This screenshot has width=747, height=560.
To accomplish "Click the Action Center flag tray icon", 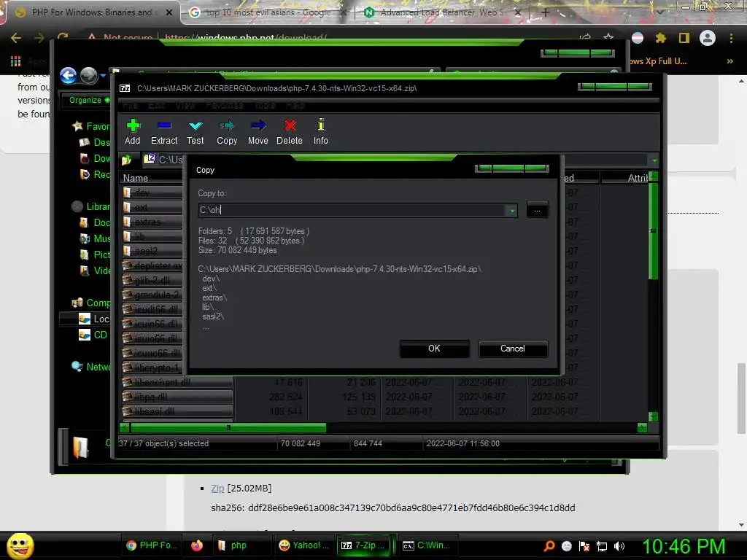I will click(x=584, y=546).
